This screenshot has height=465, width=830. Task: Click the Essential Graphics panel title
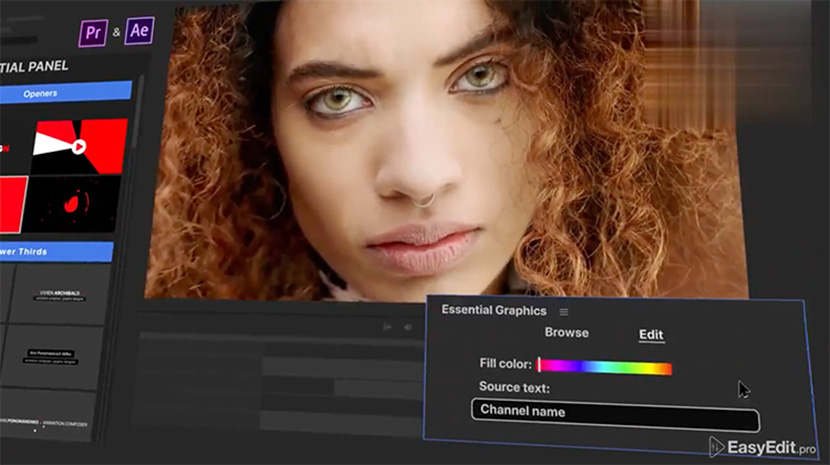[493, 310]
